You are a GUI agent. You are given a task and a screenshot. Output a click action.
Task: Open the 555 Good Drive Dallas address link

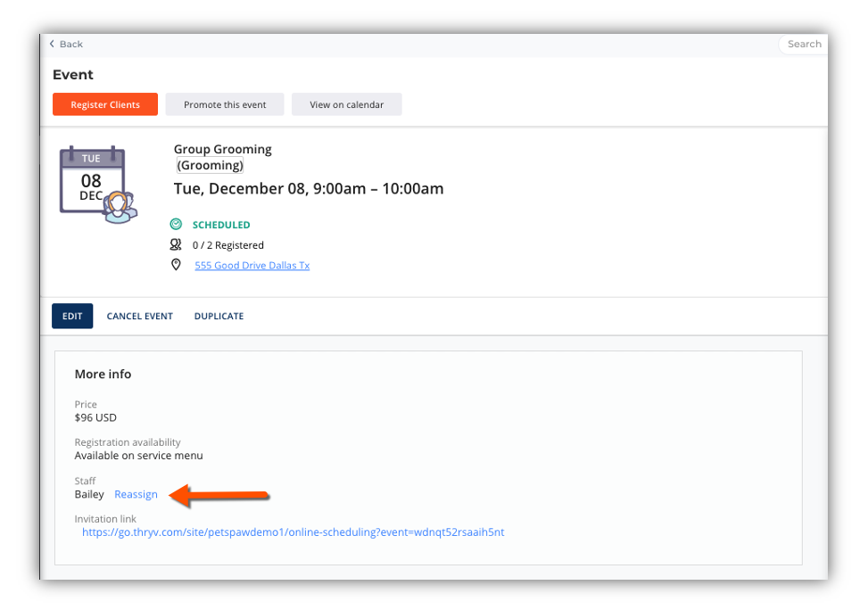pos(252,266)
